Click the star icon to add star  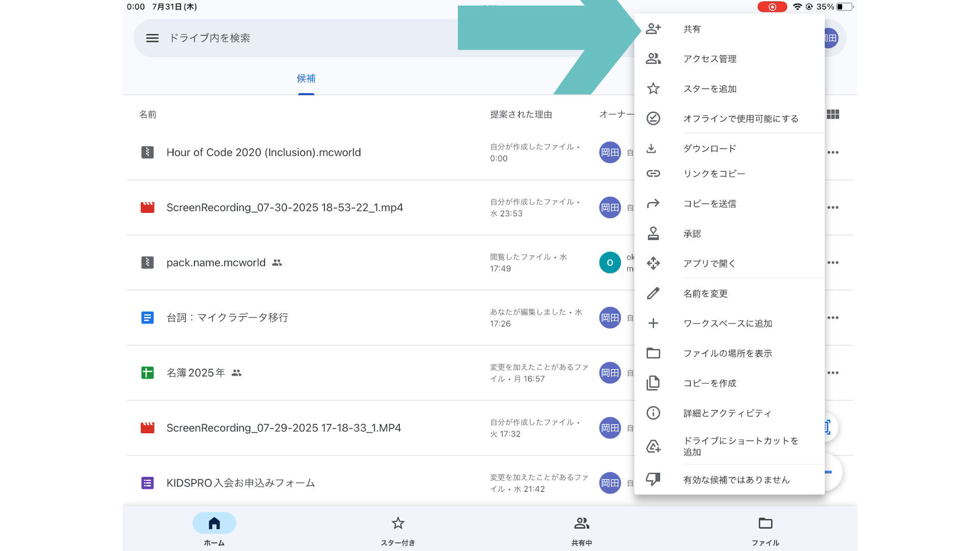(653, 89)
